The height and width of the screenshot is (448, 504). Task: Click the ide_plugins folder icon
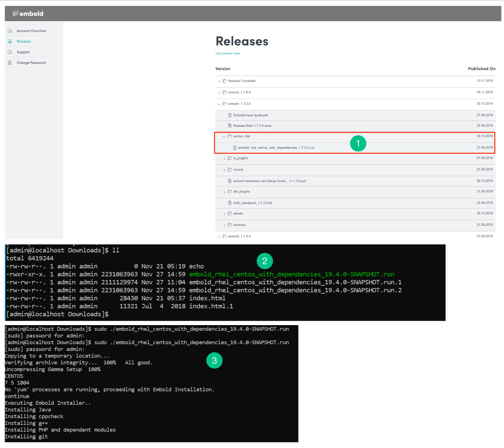[230, 191]
